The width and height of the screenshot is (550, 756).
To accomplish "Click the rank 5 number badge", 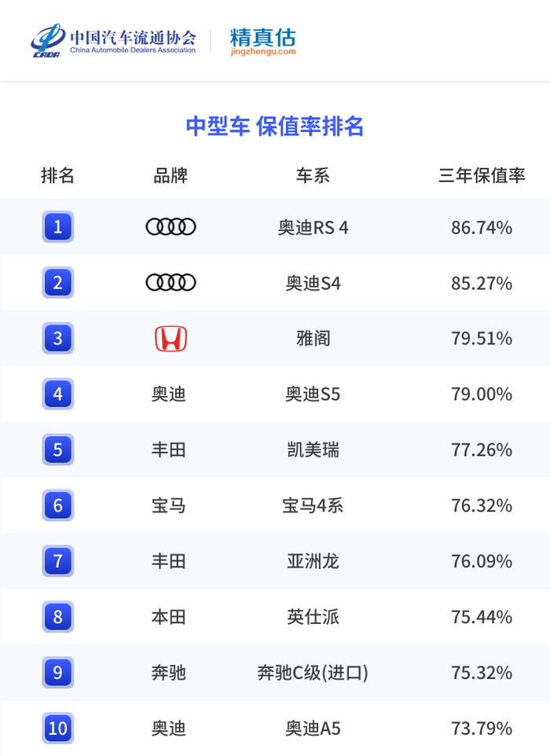I will tap(57, 450).
